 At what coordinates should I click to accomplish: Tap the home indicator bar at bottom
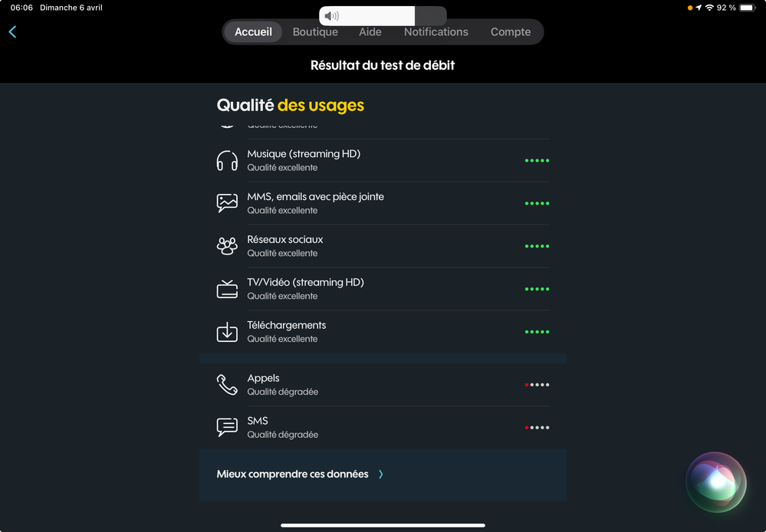coord(383,525)
